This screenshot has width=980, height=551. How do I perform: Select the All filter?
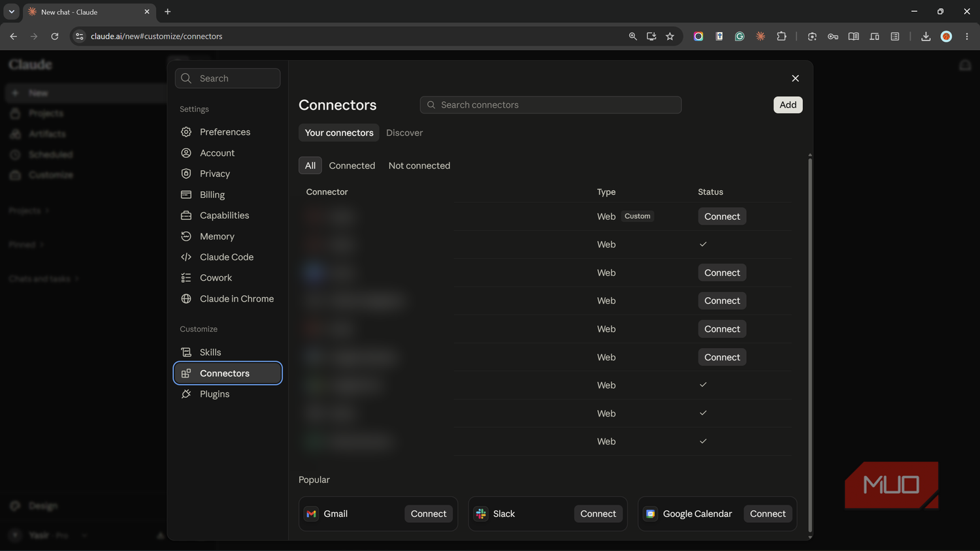tap(310, 166)
